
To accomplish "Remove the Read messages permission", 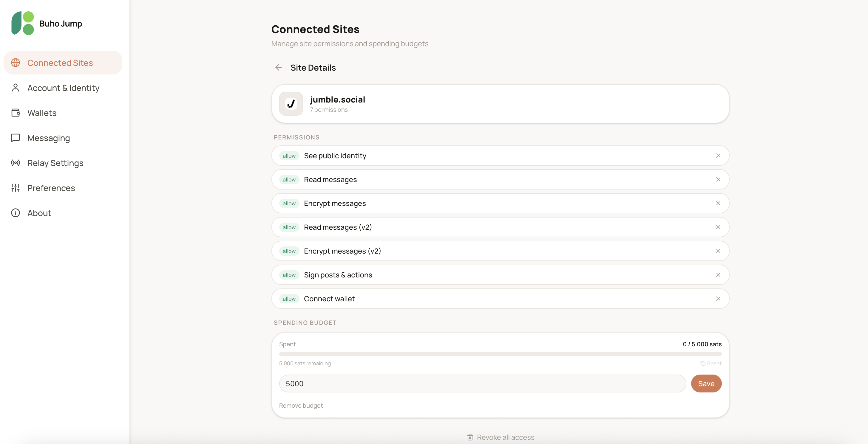I will tap(718, 179).
